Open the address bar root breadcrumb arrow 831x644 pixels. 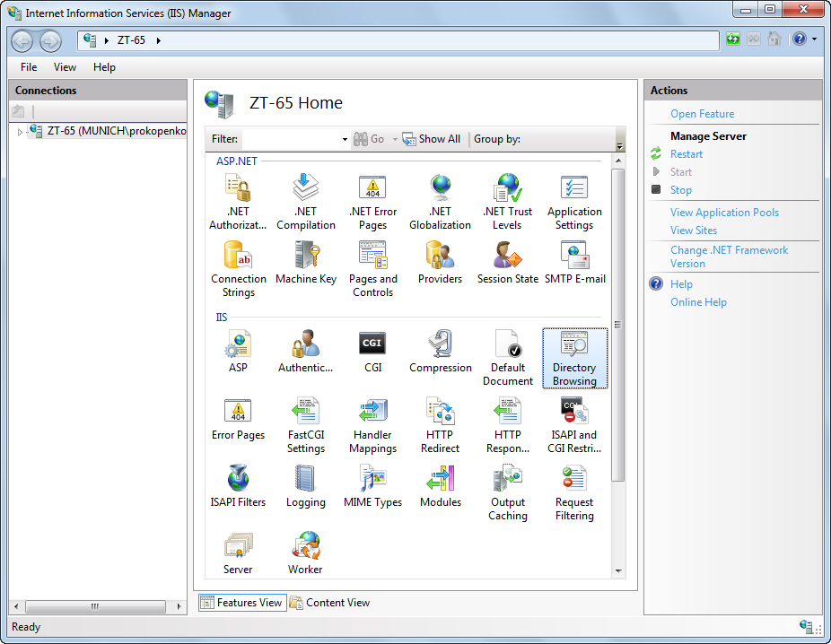[x=107, y=40]
